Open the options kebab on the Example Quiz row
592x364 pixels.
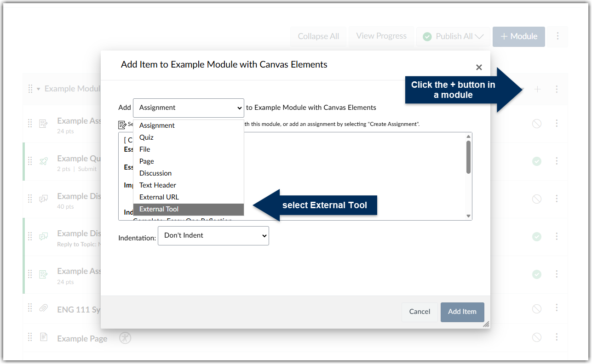click(557, 161)
